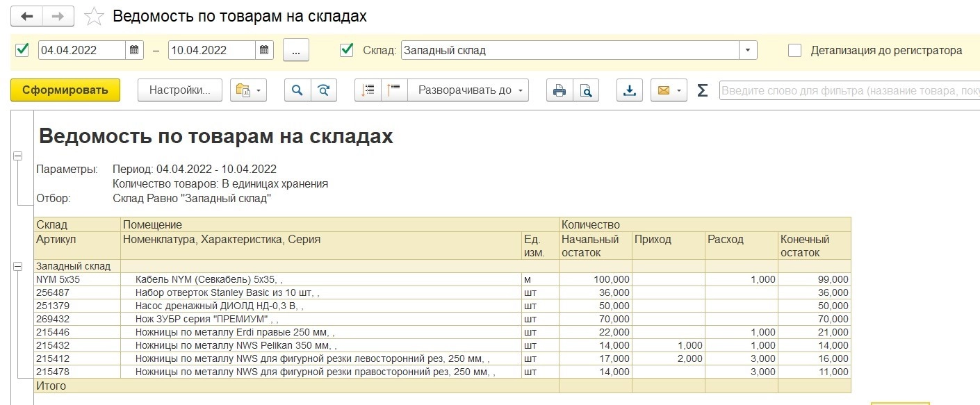Click ending balance 99,000 for Кабель NYM
Viewport: 980px width, 405px height.
(815, 279)
